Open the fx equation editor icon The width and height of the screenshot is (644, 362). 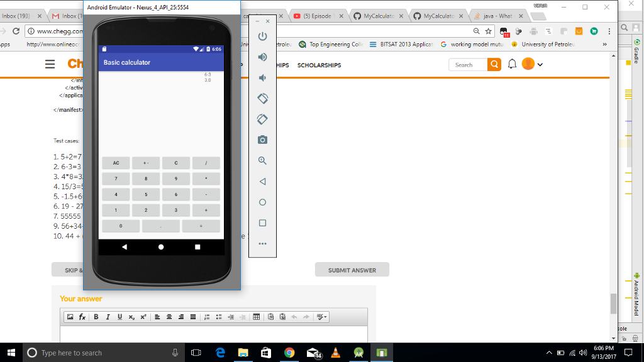(x=82, y=317)
